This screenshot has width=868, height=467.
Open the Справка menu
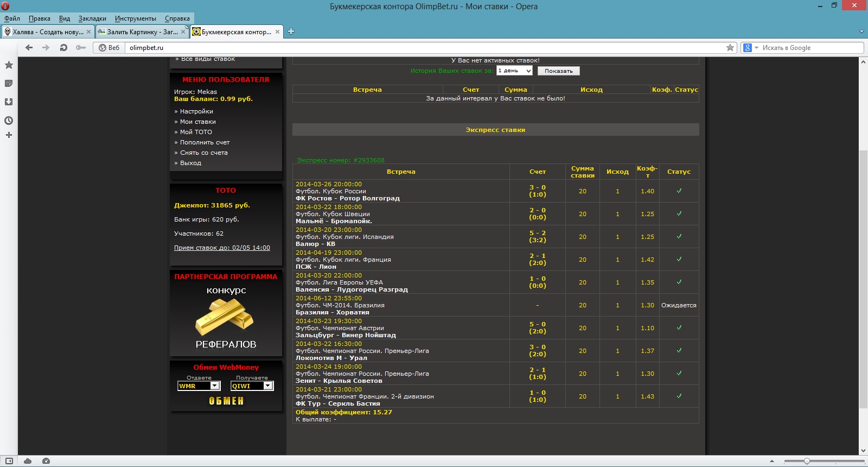[x=177, y=18]
